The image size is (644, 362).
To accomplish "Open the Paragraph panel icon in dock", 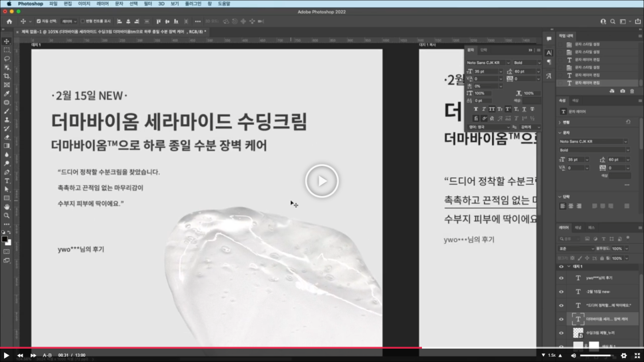I will (549, 62).
